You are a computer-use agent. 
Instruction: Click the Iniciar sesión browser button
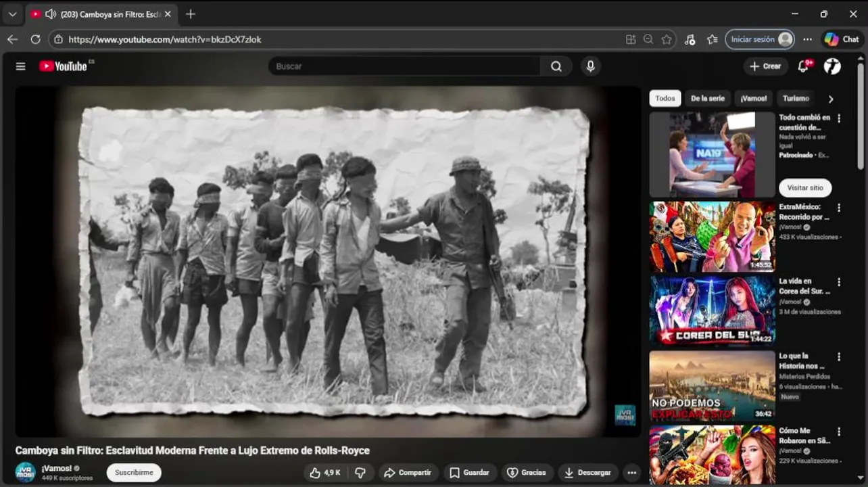(760, 39)
